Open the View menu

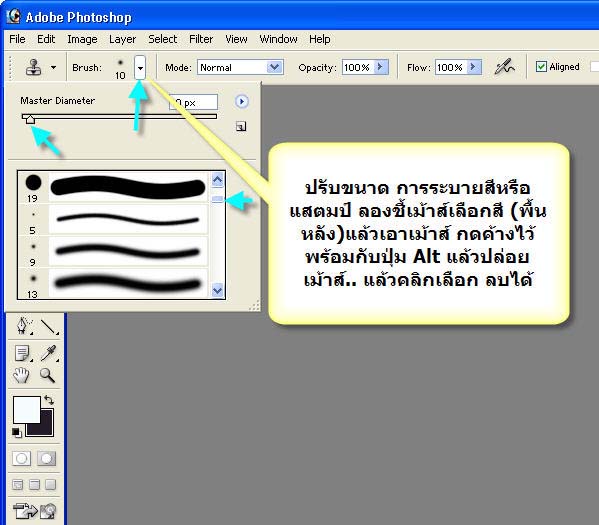[236, 39]
